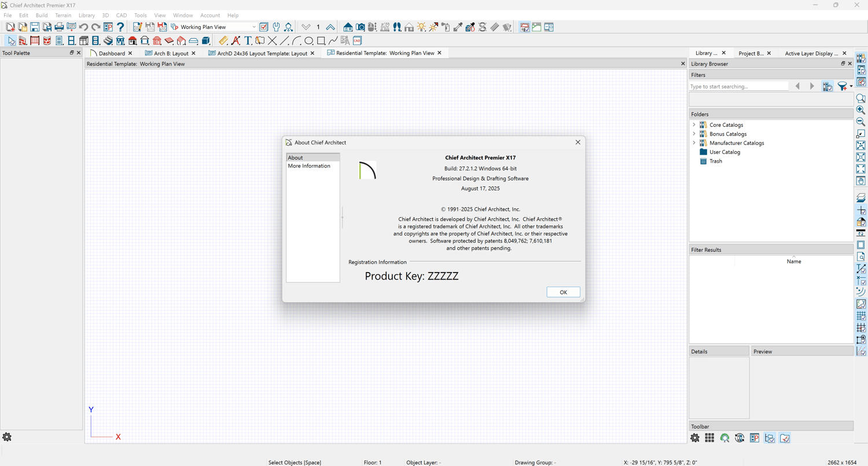Click the library search input field

(x=738, y=86)
